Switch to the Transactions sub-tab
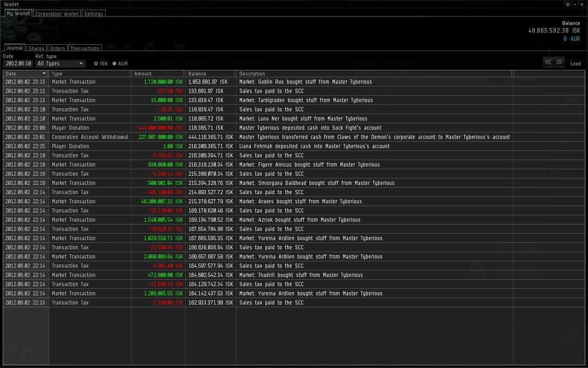The image size is (588, 368). (x=85, y=48)
